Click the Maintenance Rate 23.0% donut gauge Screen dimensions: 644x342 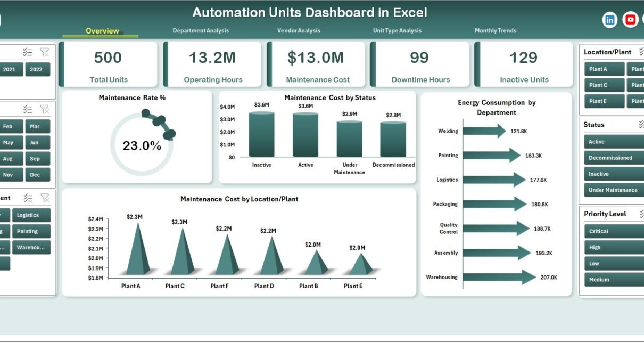click(x=142, y=145)
